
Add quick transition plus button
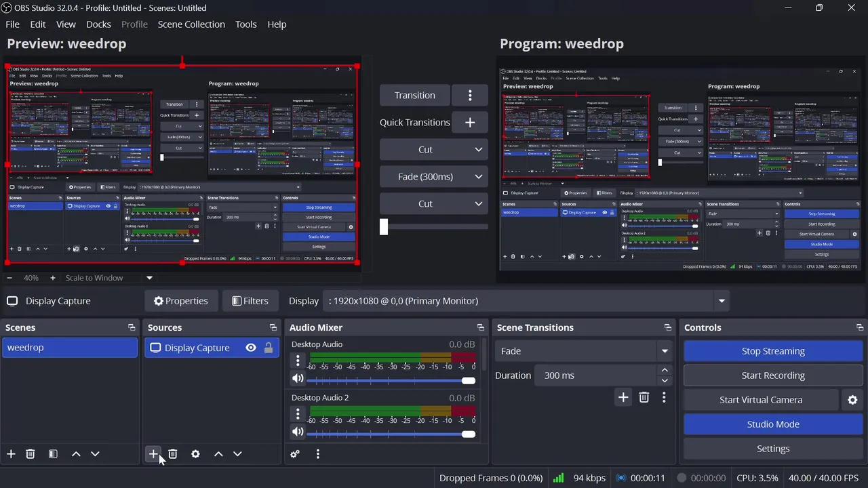(470, 122)
